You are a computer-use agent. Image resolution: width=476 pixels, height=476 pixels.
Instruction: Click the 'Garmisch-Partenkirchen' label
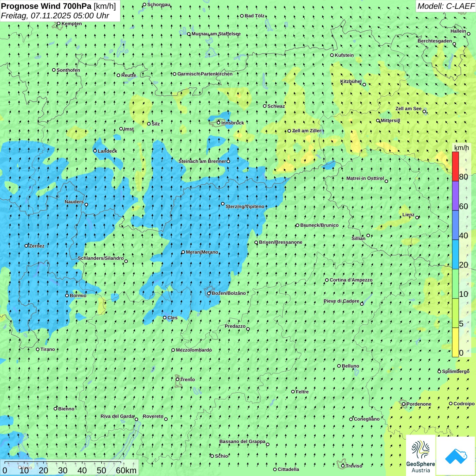tap(205, 74)
